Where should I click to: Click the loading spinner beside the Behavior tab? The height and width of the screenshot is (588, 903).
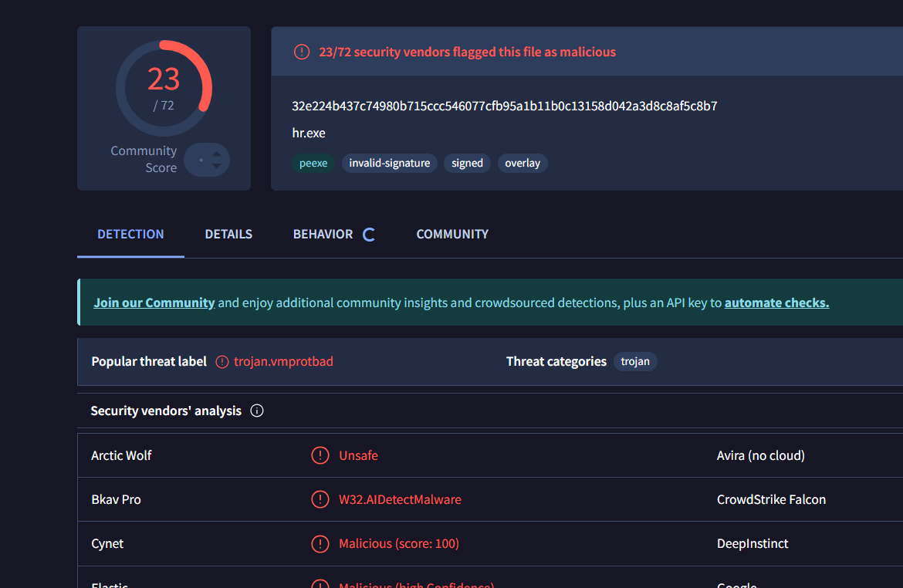point(369,235)
